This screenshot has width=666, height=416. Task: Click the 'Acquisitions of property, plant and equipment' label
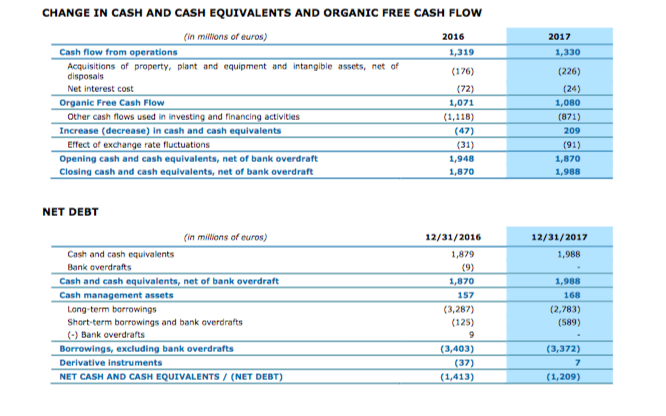pyautogui.click(x=233, y=71)
